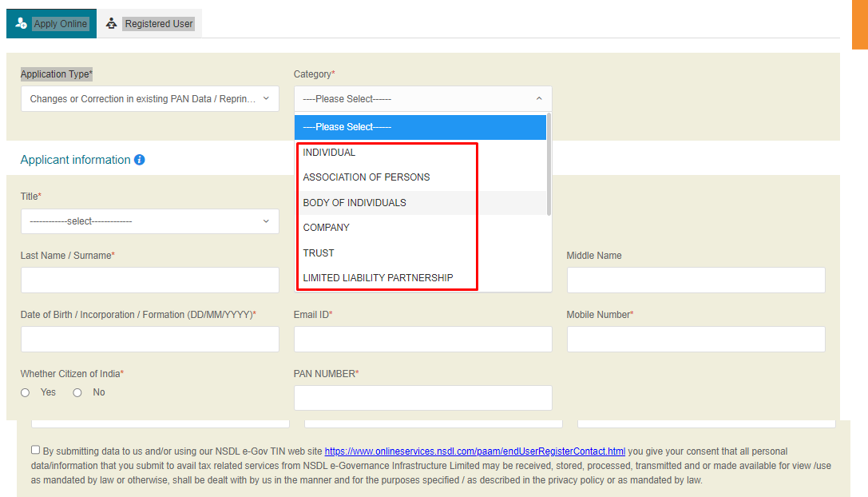Click the info icon beside Applicant information
The height and width of the screenshot is (497, 868).
pyautogui.click(x=140, y=160)
